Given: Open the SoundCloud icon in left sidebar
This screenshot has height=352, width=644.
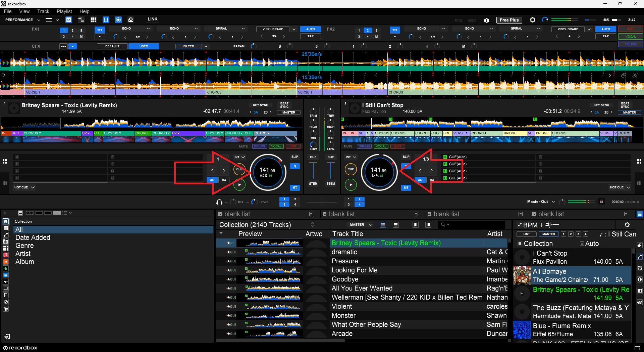Looking at the screenshot, I should 6,262.
